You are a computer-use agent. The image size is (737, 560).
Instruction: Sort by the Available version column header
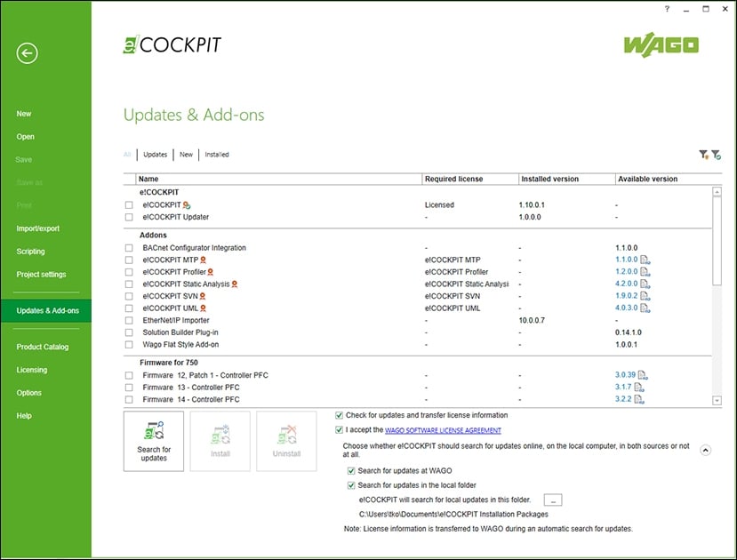[669, 179]
